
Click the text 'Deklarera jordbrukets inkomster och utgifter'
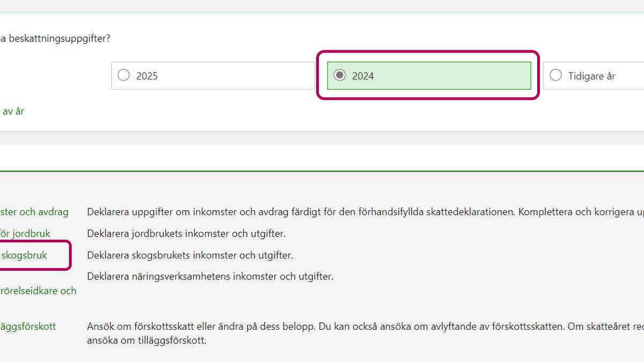[186, 234]
